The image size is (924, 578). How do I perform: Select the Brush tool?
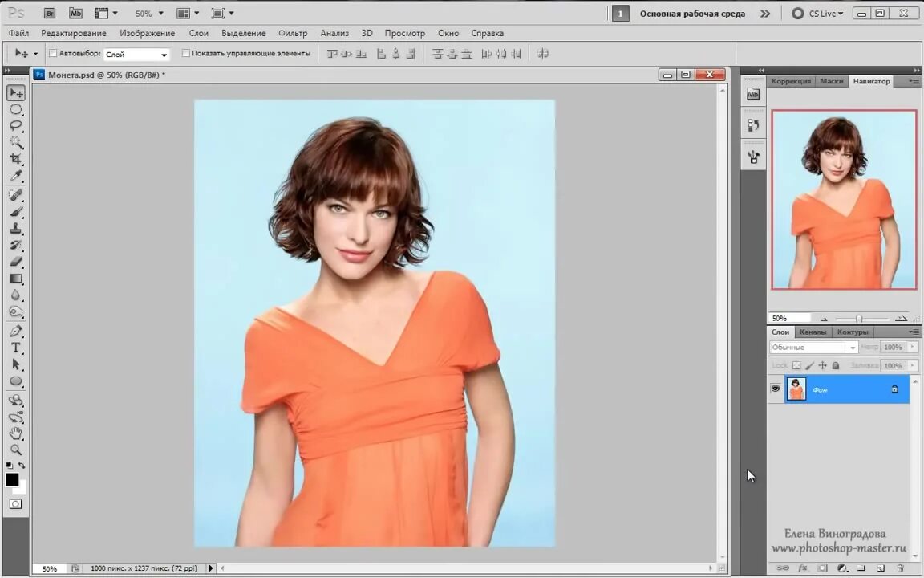(16, 212)
